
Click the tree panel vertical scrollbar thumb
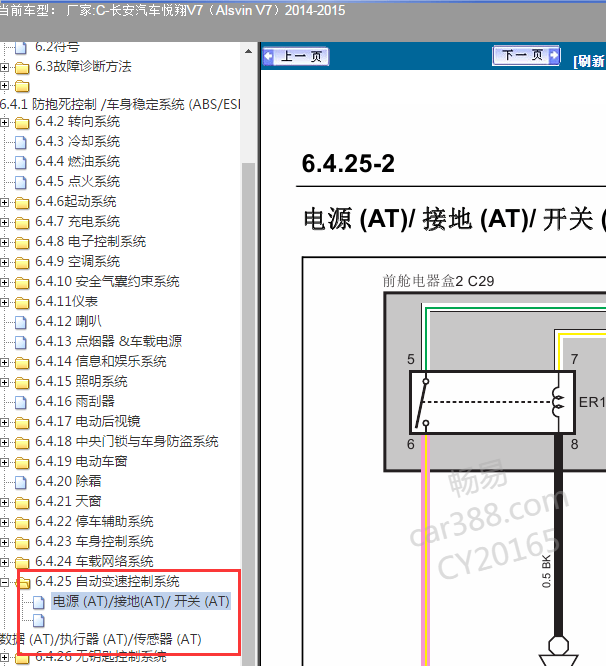(248, 414)
